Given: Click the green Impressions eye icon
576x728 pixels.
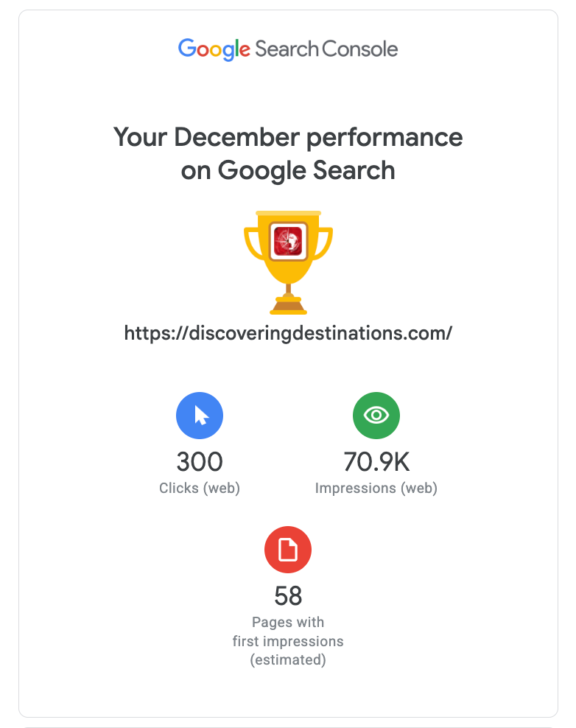Looking at the screenshot, I should click(x=376, y=416).
